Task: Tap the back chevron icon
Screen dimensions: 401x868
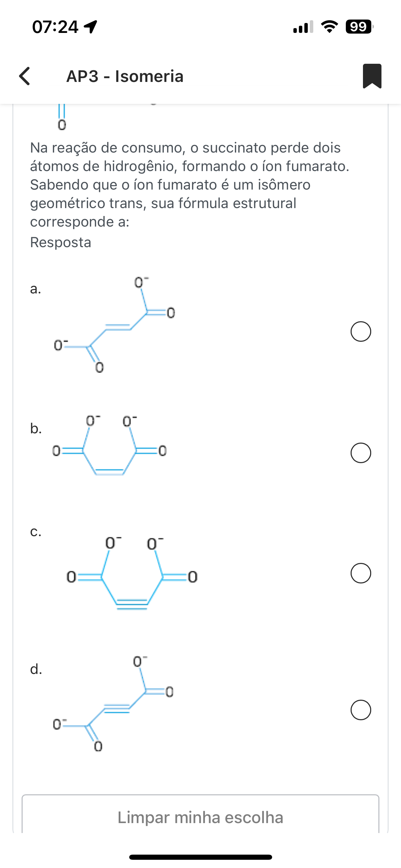Action: point(25,76)
